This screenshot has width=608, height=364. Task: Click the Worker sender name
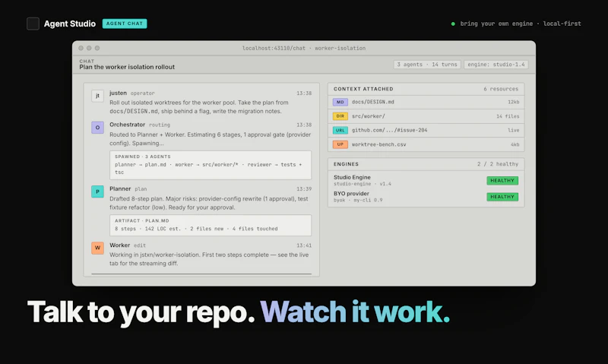[x=119, y=245]
